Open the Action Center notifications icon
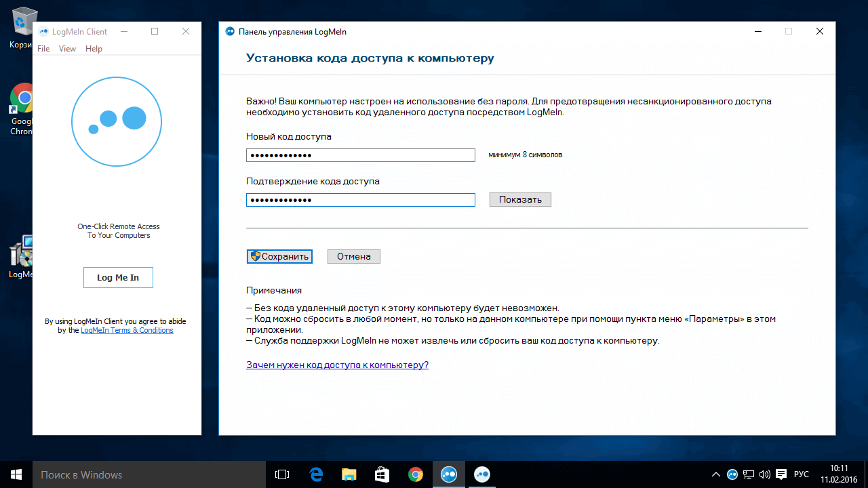The width and height of the screenshot is (868, 488). click(x=781, y=474)
